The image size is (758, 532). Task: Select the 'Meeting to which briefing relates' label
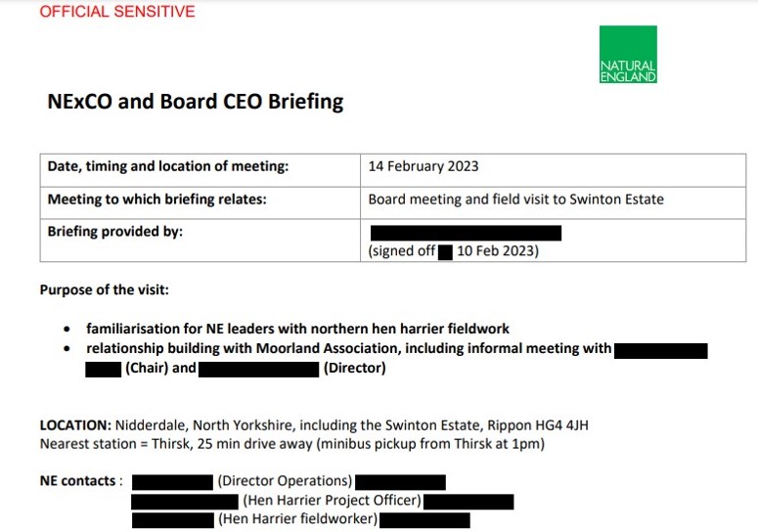tap(156, 199)
